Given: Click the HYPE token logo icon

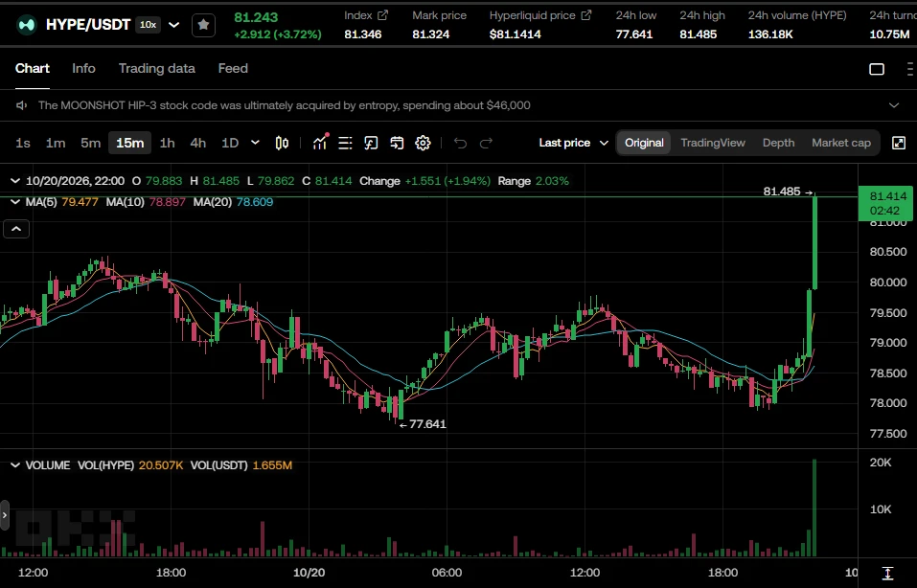Looking at the screenshot, I should 26,25.
